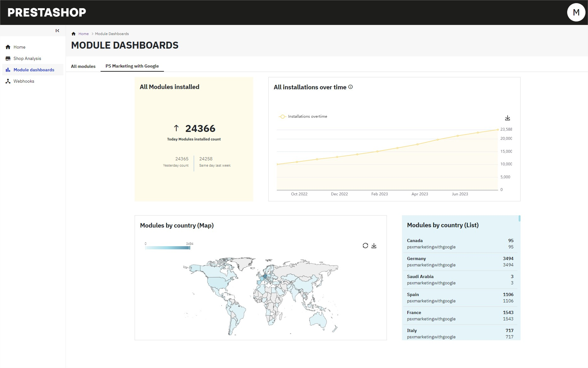Click the Dec 2022 axis label
This screenshot has width=588, height=368.
click(340, 194)
